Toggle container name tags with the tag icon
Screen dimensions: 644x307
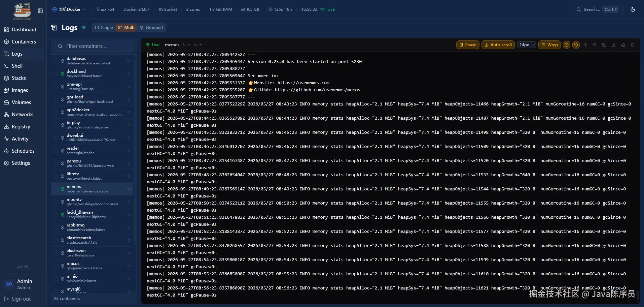(x=576, y=45)
